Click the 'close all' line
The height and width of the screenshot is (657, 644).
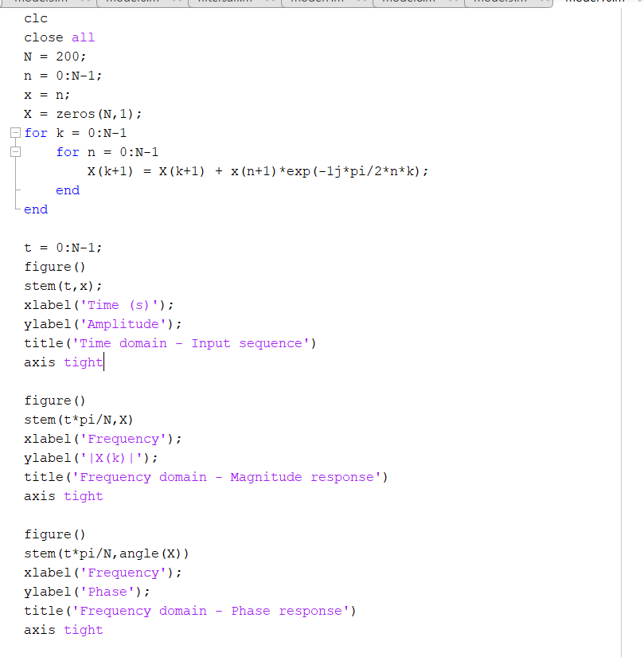(59, 37)
